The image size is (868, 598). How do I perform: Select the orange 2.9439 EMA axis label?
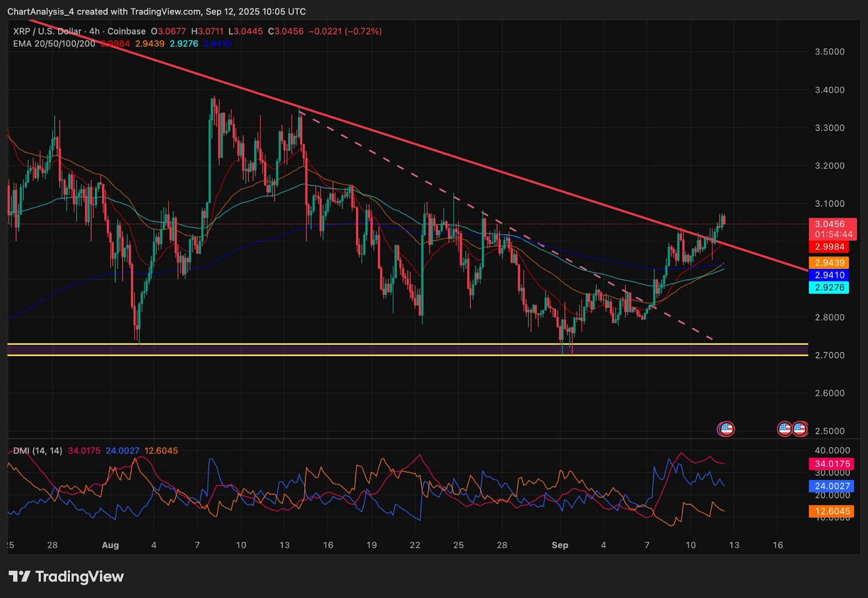point(829,262)
